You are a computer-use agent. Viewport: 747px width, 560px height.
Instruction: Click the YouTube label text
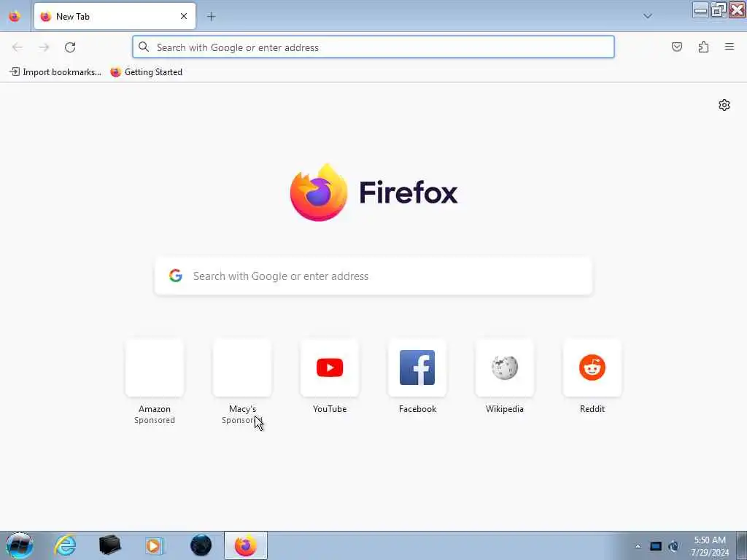pos(330,409)
